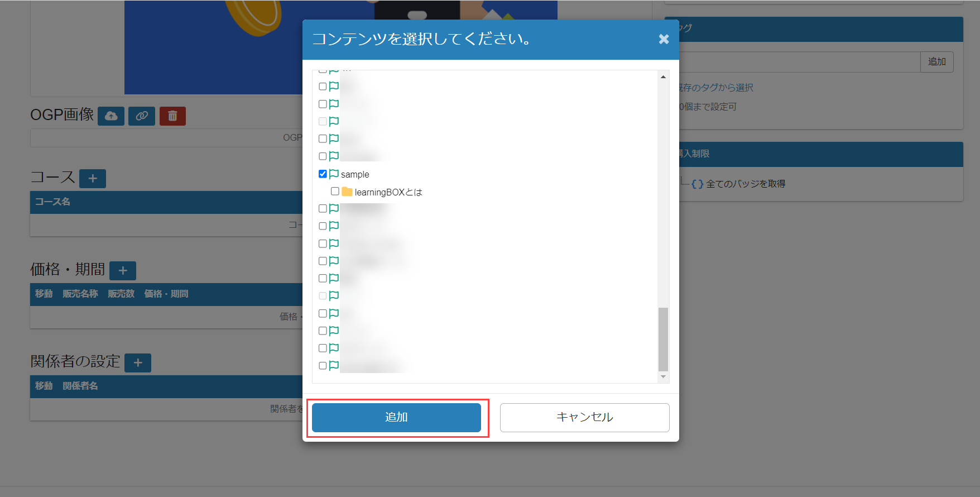
Task: Delete OGP image with red trash icon
Action: click(x=172, y=116)
